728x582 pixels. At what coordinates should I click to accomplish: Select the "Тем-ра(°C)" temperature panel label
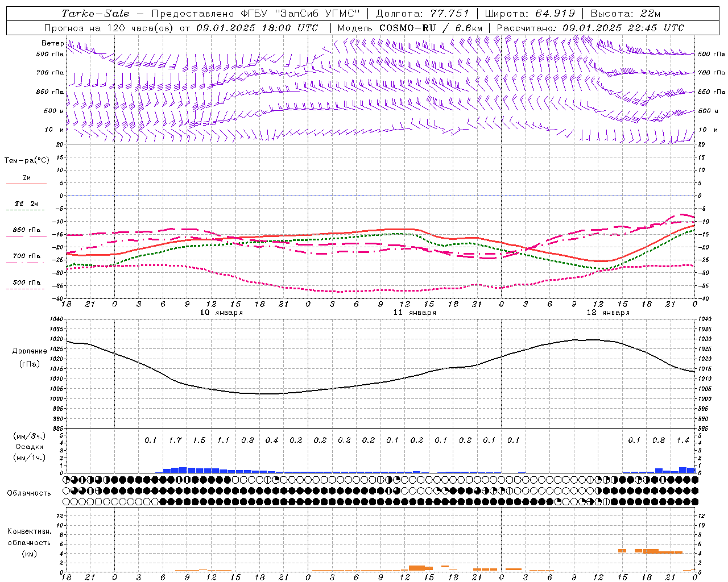coord(27,161)
